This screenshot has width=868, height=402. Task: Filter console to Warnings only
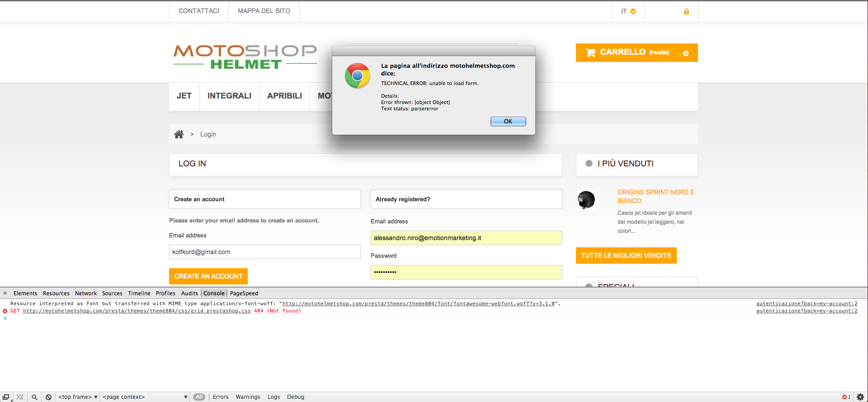pyautogui.click(x=248, y=397)
